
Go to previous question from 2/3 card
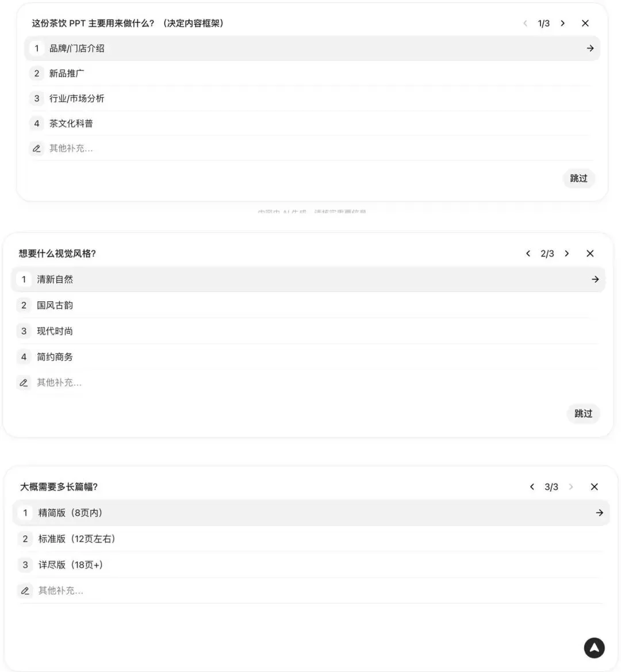(528, 254)
